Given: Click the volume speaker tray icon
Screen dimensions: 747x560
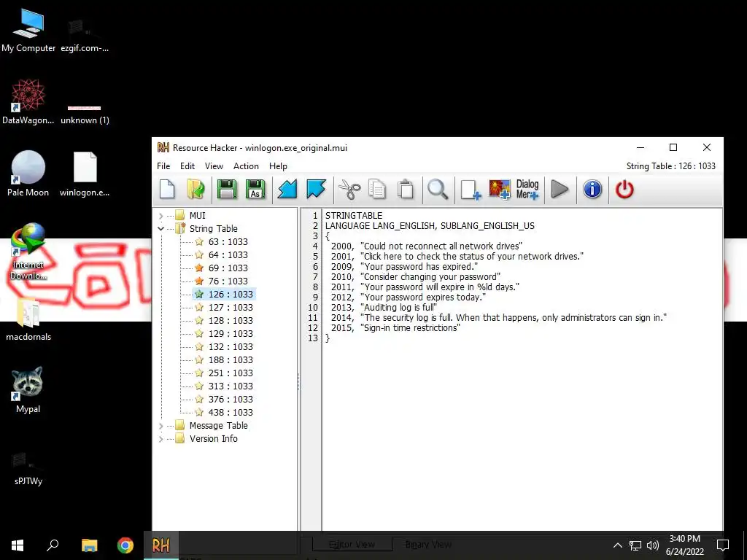Looking at the screenshot, I should (x=652, y=545).
